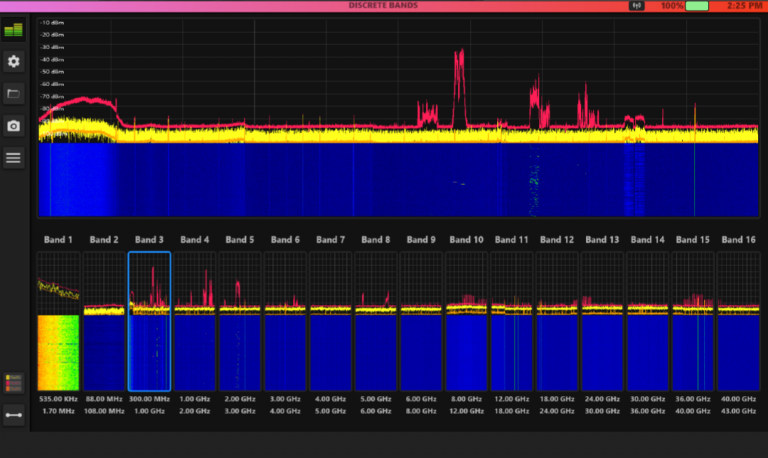Screen dimensions: 768x458
Task: Select the highlighted Band 3 panel
Action: point(149,320)
